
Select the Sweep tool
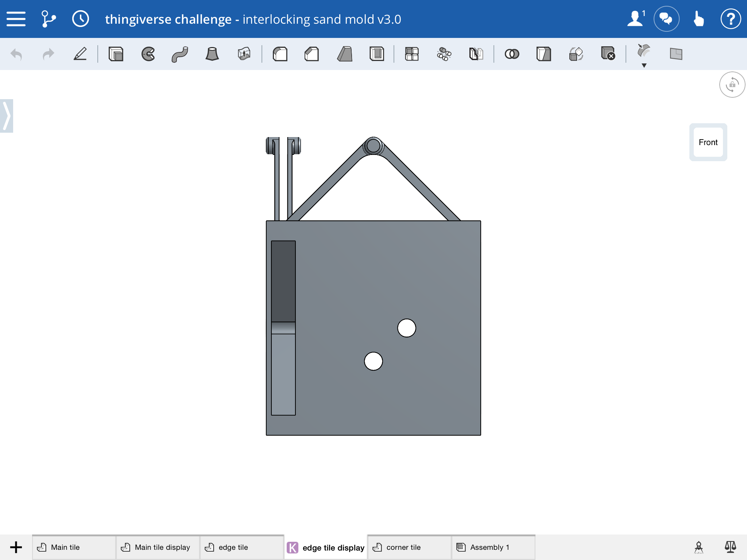point(180,54)
